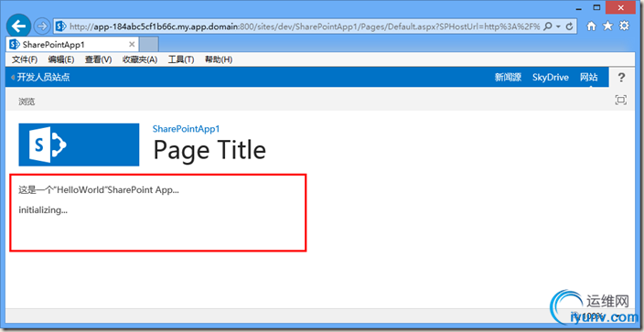Click the Page Title heading
This screenshot has height=332, width=644.
pyautogui.click(x=209, y=150)
